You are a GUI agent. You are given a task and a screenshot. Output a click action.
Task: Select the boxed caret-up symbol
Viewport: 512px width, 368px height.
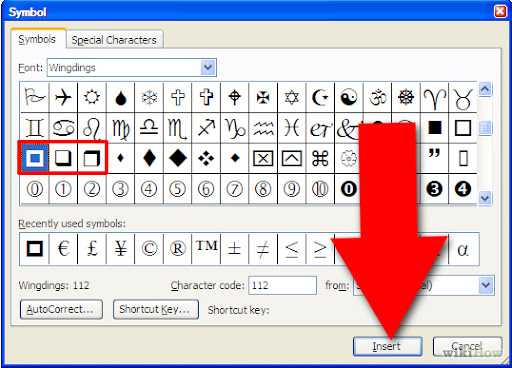(x=292, y=158)
